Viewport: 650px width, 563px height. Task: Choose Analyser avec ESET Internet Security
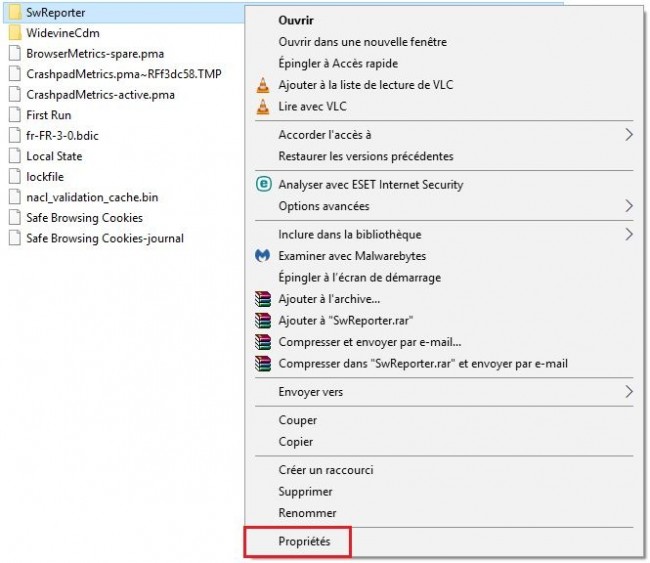[371, 184]
